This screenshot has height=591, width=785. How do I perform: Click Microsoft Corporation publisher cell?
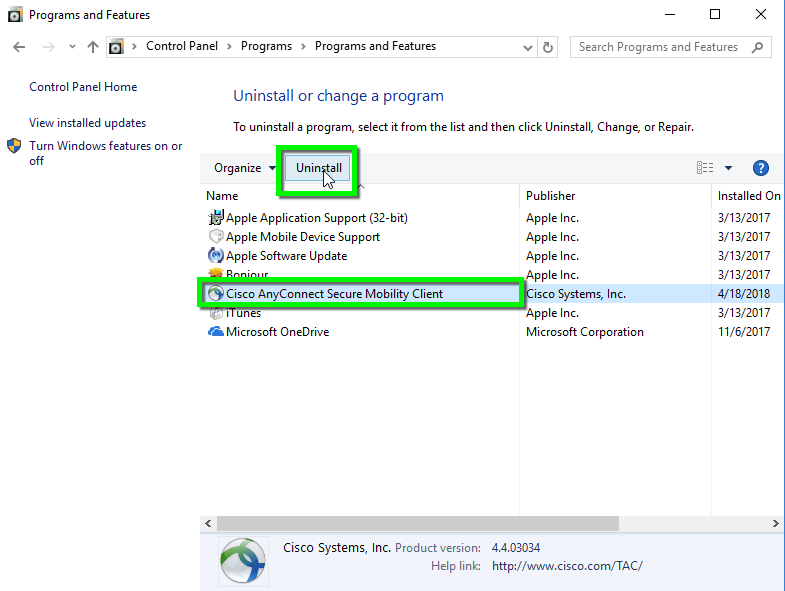(584, 332)
